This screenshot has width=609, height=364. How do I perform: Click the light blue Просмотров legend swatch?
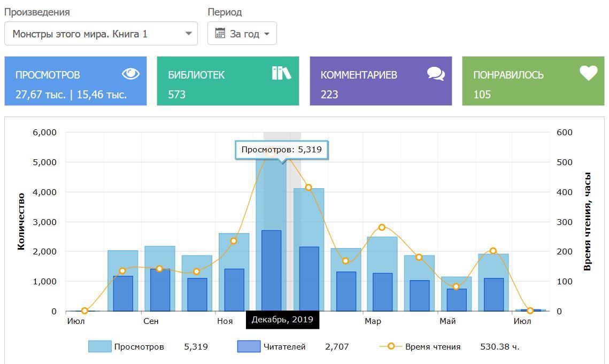coord(99,346)
